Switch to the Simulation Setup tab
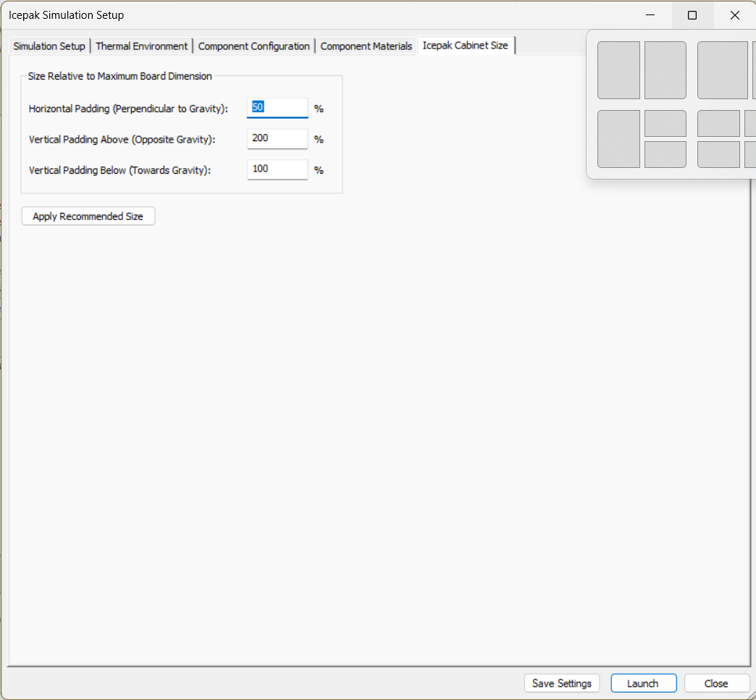756x700 pixels. point(49,46)
